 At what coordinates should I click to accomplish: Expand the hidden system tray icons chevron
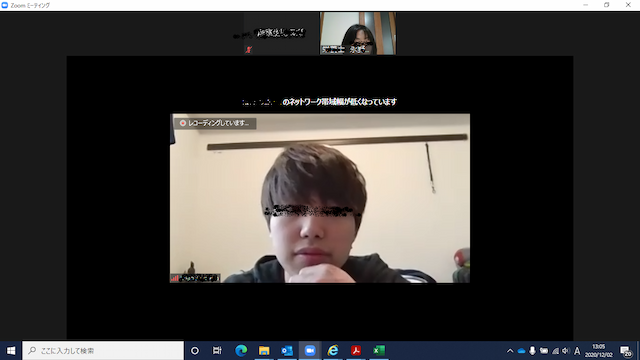(510, 351)
